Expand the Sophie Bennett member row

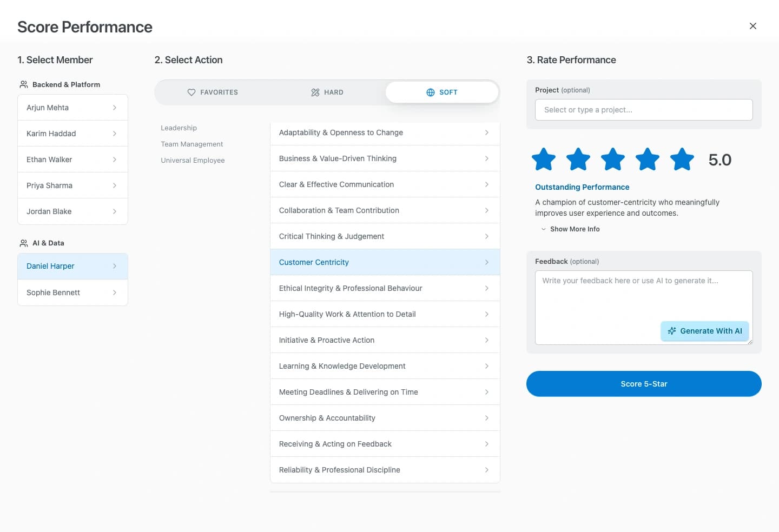click(114, 292)
